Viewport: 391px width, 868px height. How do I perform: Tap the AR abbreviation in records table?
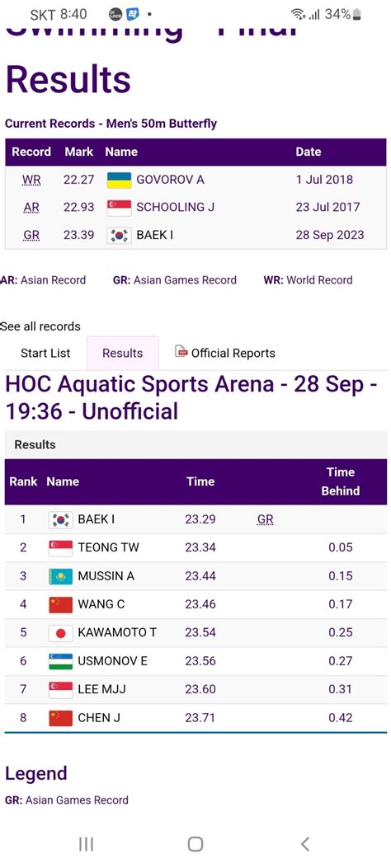click(x=31, y=208)
